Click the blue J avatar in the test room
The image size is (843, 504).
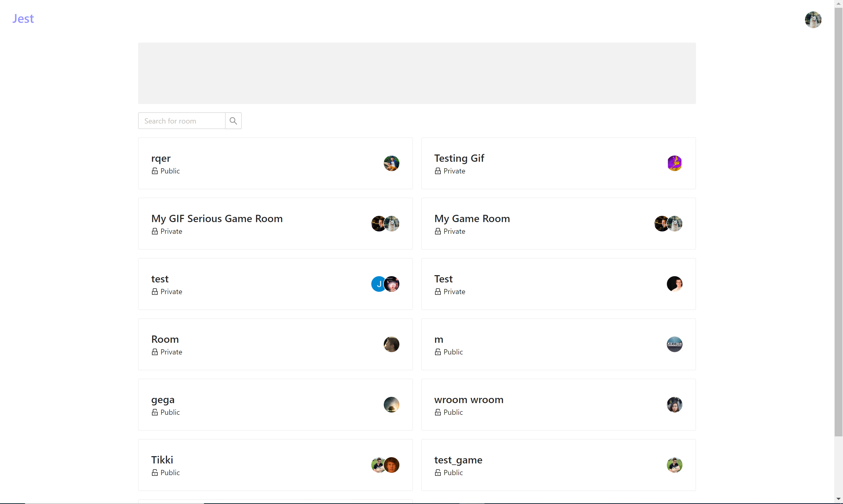point(378,284)
